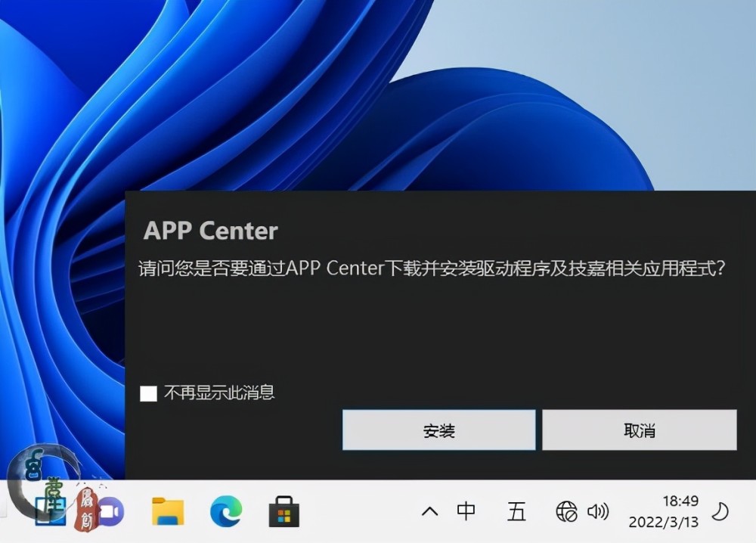Click the date 2022/3/13 in the tray
This screenshot has width=756, height=543.
(664, 522)
